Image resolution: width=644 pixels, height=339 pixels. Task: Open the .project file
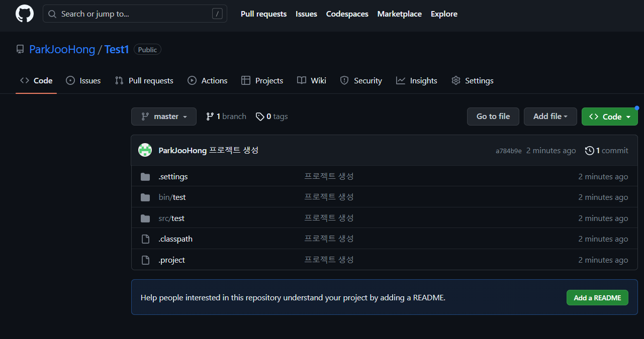coord(172,260)
